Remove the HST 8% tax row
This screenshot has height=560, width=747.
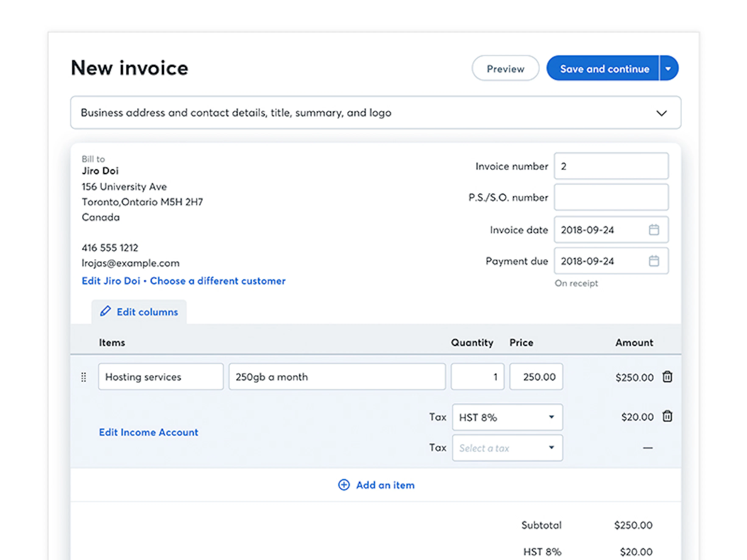667,417
